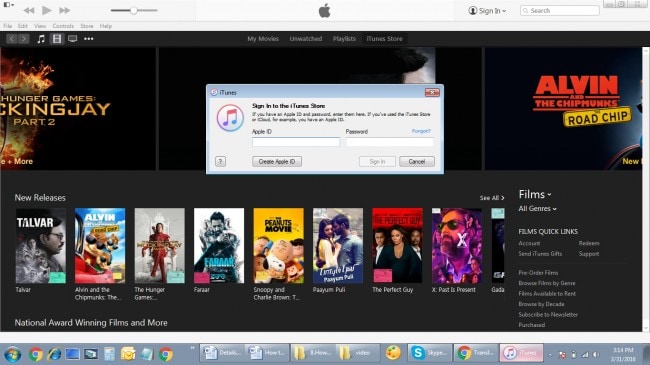The height and width of the screenshot is (365, 650).
Task: Select the TV Shows monitor icon
Action: 73,39
